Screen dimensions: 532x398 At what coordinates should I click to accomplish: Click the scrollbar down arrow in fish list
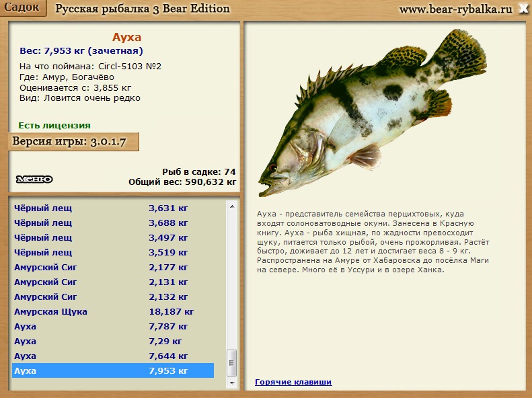click(x=232, y=382)
